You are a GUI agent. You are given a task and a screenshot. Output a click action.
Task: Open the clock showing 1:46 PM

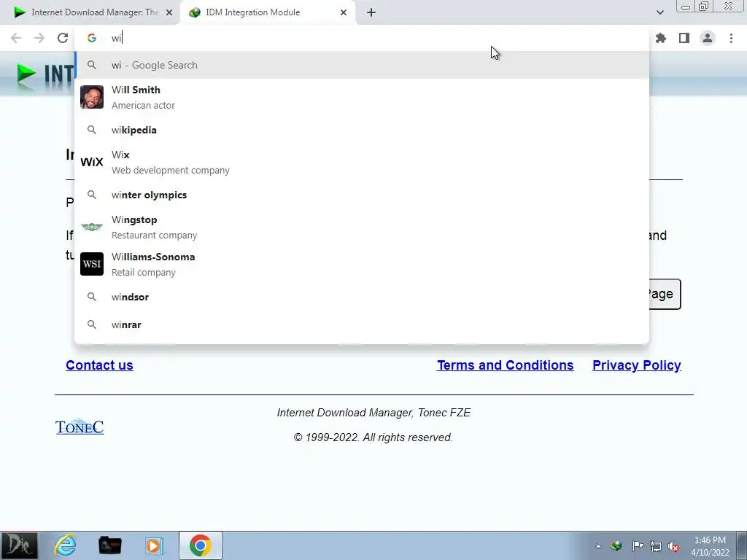pyautogui.click(x=710, y=546)
